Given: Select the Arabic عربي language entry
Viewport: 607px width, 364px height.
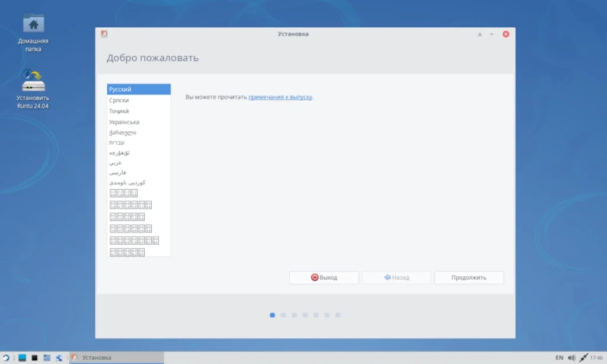Looking at the screenshot, I should [x=139, y=162].
